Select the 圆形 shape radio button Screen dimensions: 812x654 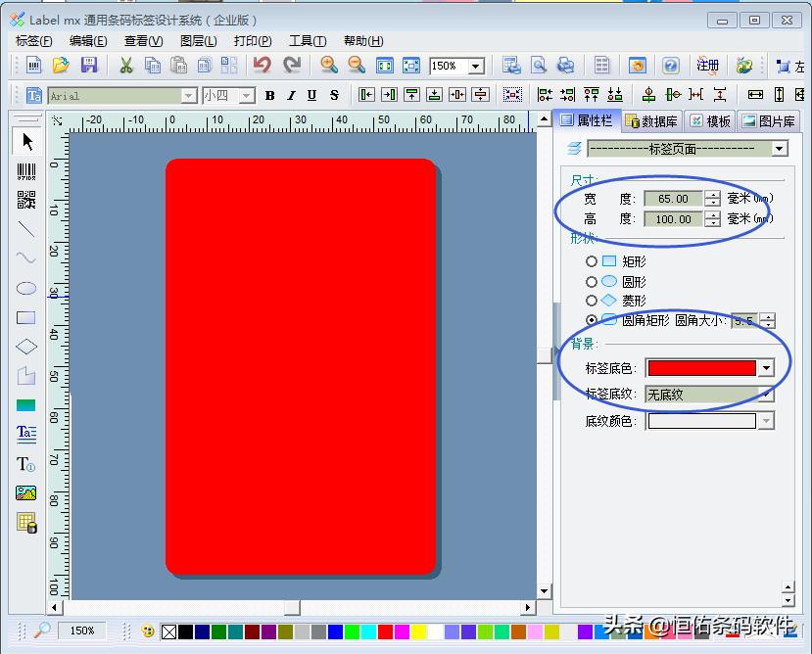click(593, 281)
